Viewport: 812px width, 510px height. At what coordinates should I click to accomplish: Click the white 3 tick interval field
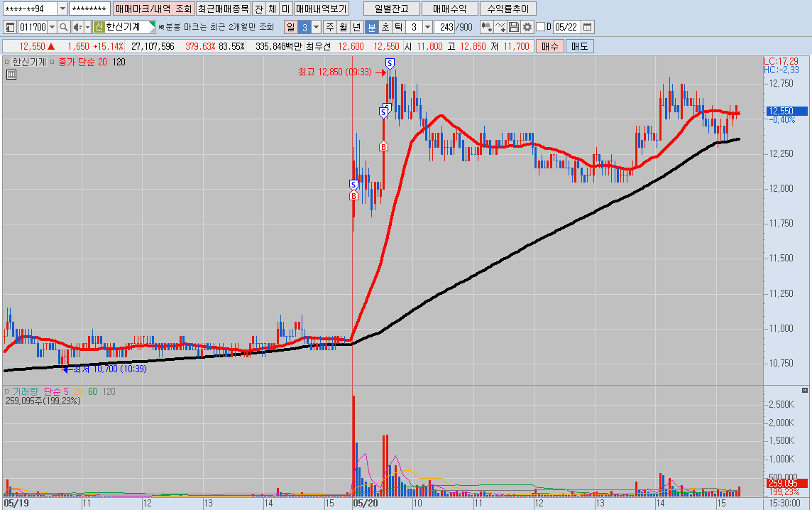coord(415,27)
